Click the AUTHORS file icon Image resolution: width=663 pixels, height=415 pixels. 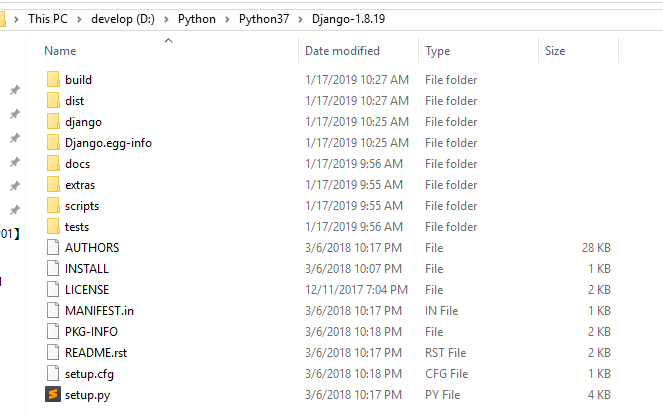pos(53,247)
